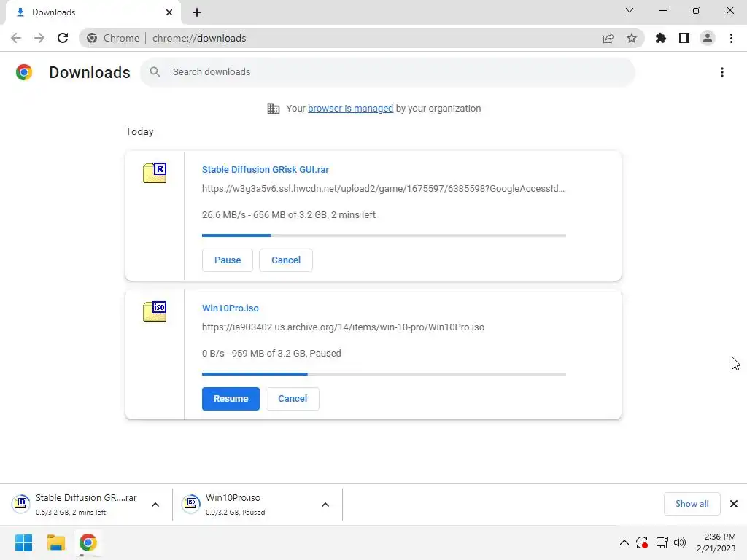Open the Stable Diffusion GRisk GUI.rar link
The image size is (747, 560).
click(266, 169)
